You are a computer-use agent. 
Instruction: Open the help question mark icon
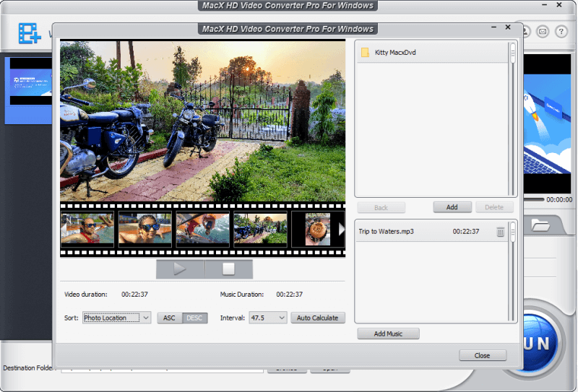click(561, 31)
